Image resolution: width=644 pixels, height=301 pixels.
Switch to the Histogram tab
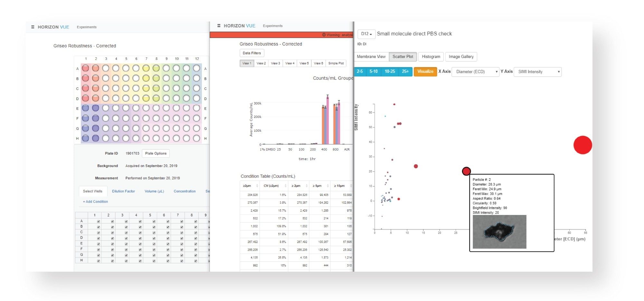[x=431, y=56]
